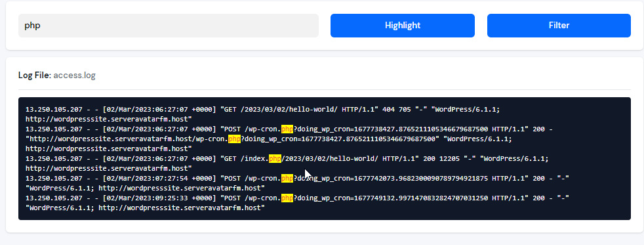
Task: Click the 02/Mar/2023:09:25:33 timestamp
Action: click(x=147, y=198)
